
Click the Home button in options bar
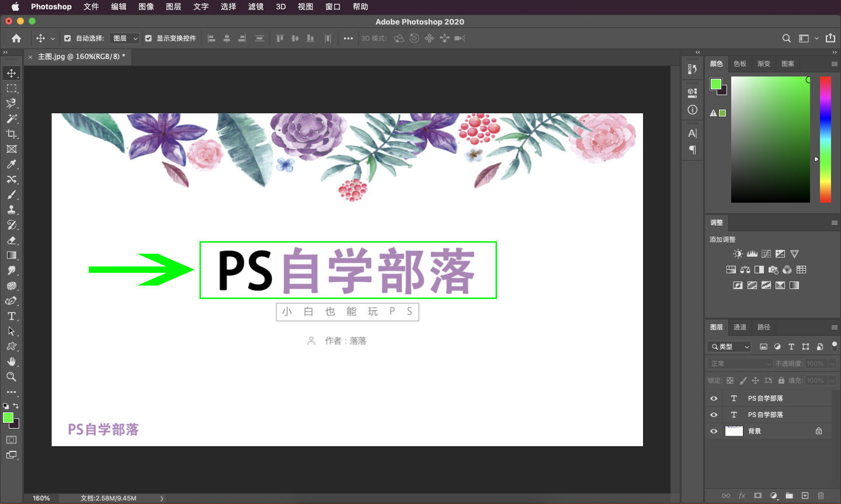16,38
